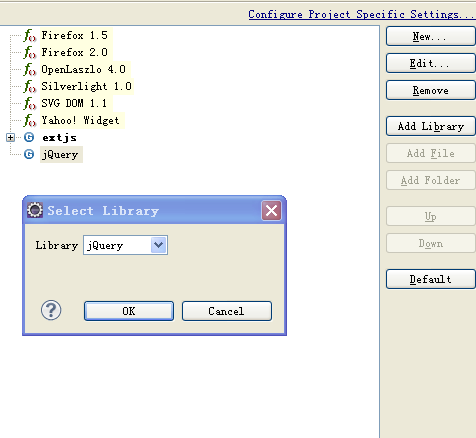Image resolution: width=476 pixels, height=438 pixels.
Task: Open Configure Project Specific Settings link
Action: [x=362, y=14]
